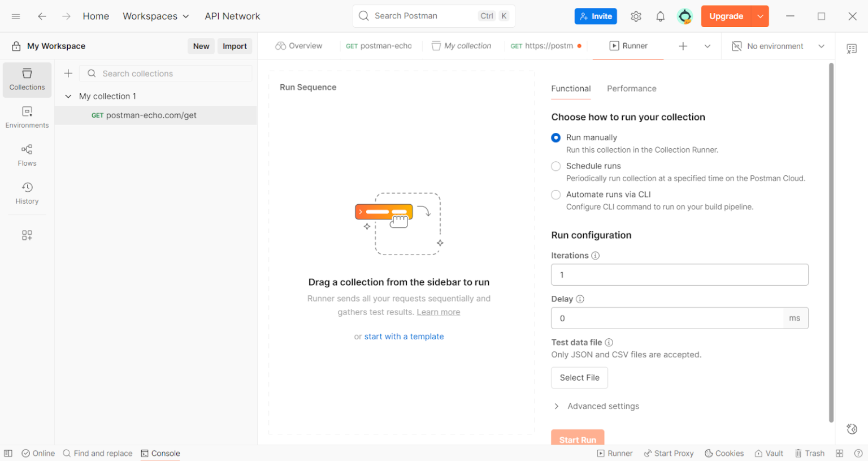Screen dimensions: 868x461
Task: Click the Select File button
Action: 579,377
